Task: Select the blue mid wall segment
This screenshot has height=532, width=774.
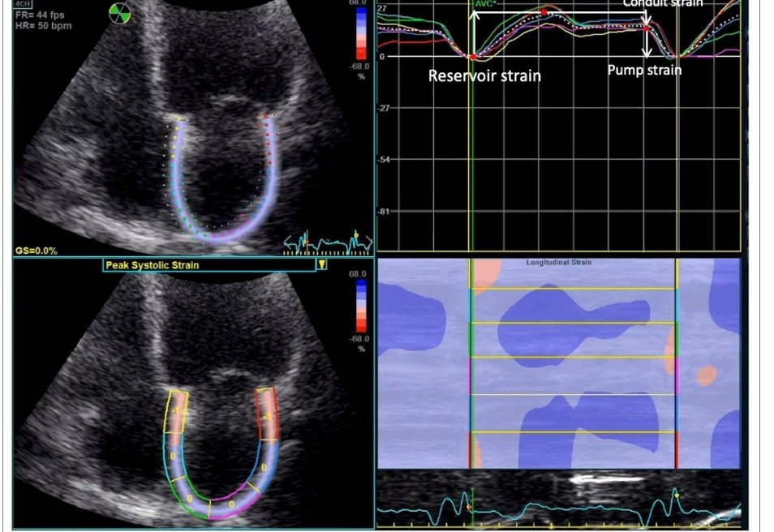Action: [265, 466]
